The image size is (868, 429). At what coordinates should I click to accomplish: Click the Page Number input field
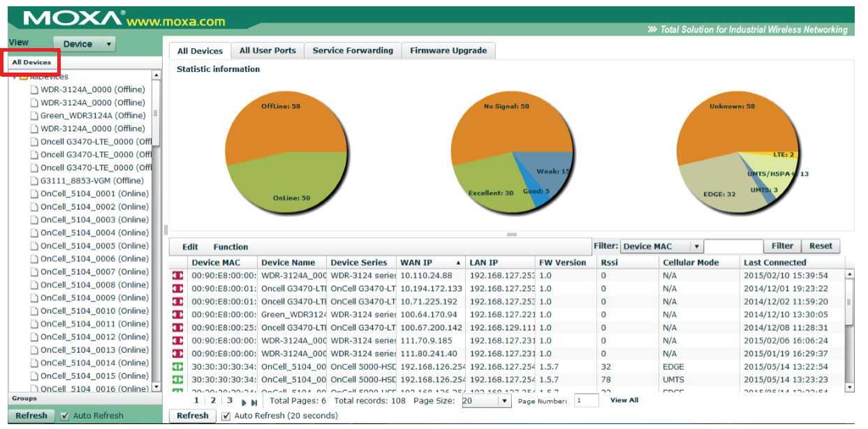tap(587, 401)
